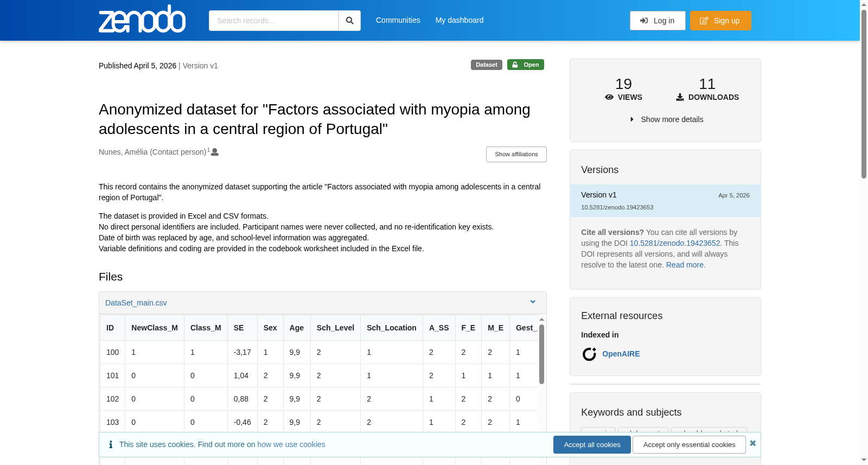This screenshot has height=465, width=868.
Task: Expand Show more details statistics
Action: pos(666,119)
